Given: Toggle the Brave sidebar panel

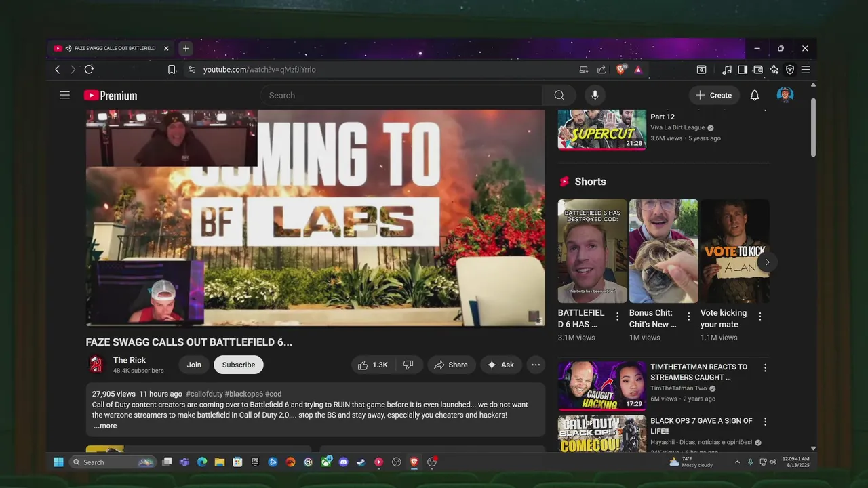Looking at the screenshot, I should pyautogui.click(x=743, y=69).
